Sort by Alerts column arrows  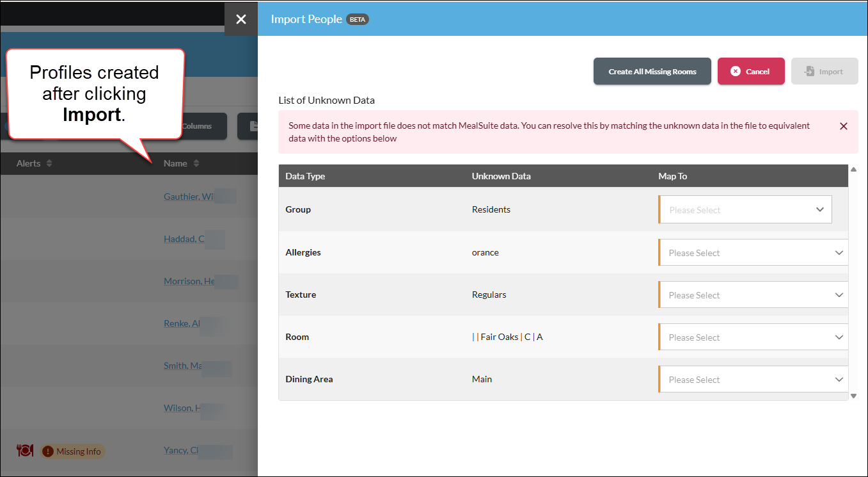coord(49,163)
